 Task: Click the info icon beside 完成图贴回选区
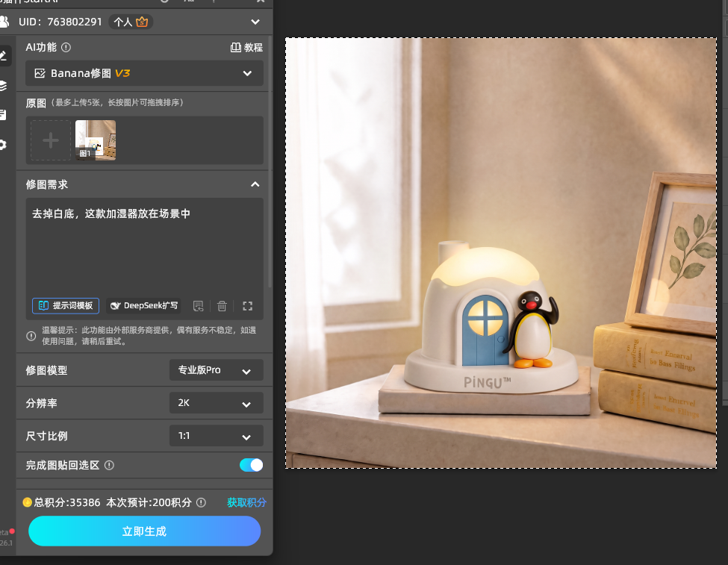(x=109, y=465)
